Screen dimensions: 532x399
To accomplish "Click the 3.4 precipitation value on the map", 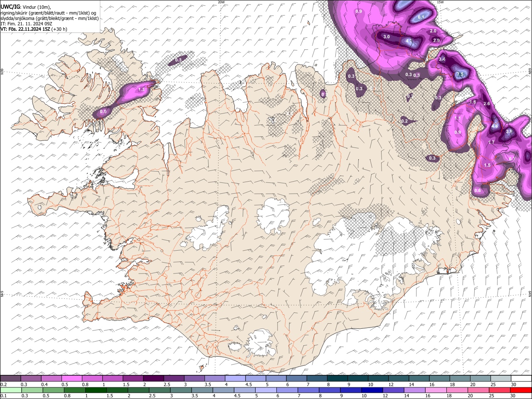I will pyautogui.click(x=442, y=59).
